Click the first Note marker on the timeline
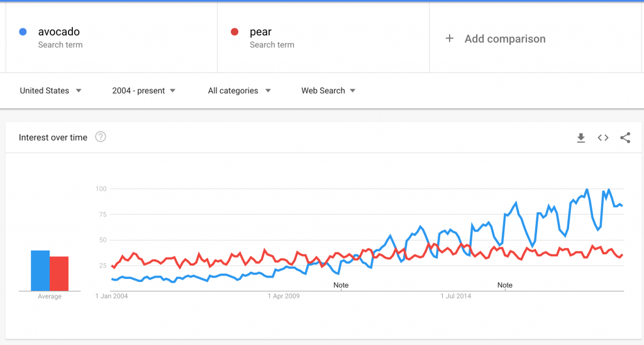The height and width of the screenshot is (345, 644). 341,285
